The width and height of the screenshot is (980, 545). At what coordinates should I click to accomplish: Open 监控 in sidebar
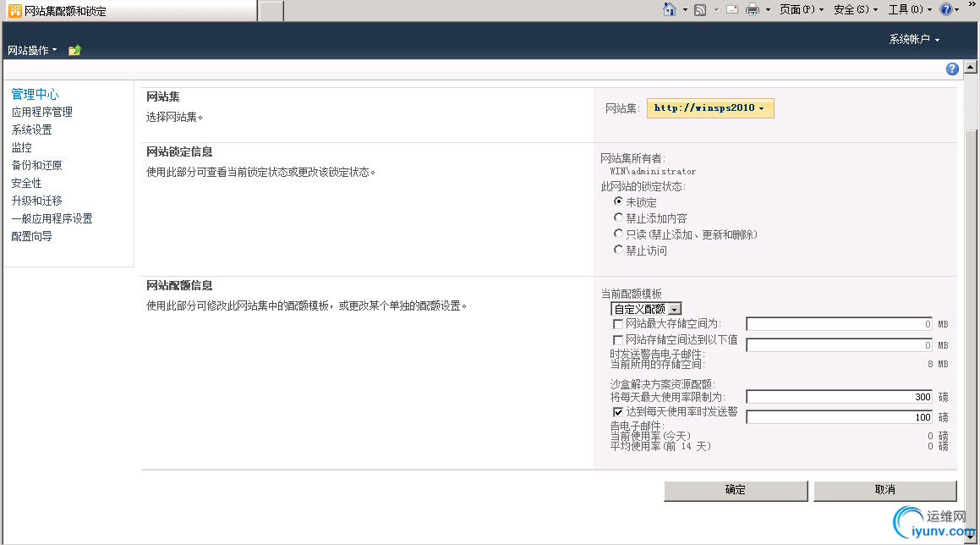(21, 147)
